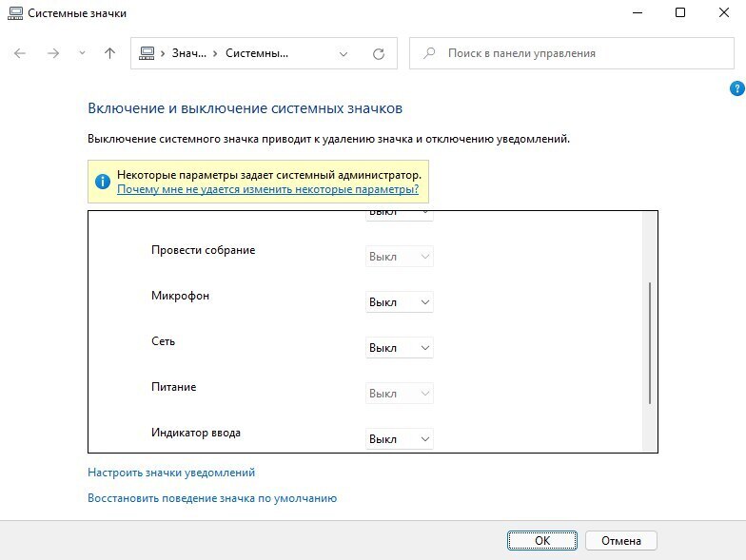Click the Forward navigation arrow
This screenshot has height=560, width=746.
53,54
